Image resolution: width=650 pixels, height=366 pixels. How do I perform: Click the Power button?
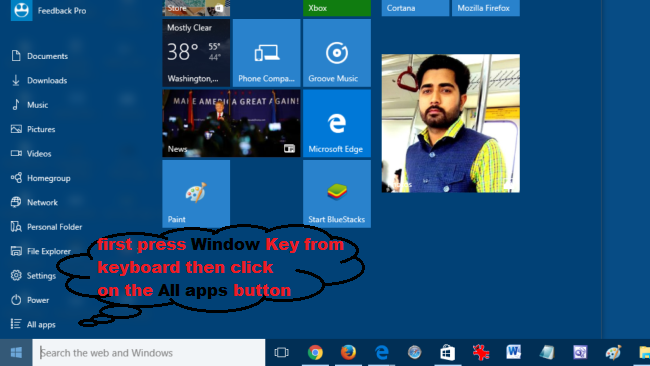tap(30, 300)
